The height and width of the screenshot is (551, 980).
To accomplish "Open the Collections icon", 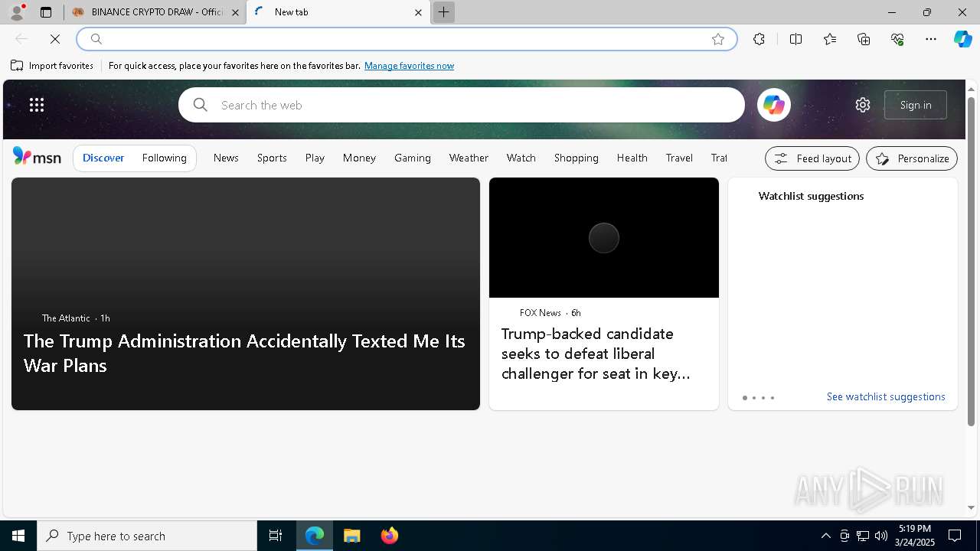I will click(x=864, y=39).
